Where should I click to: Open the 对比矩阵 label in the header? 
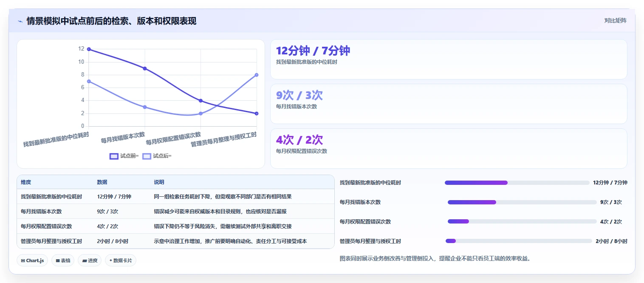tap(615, 20)
